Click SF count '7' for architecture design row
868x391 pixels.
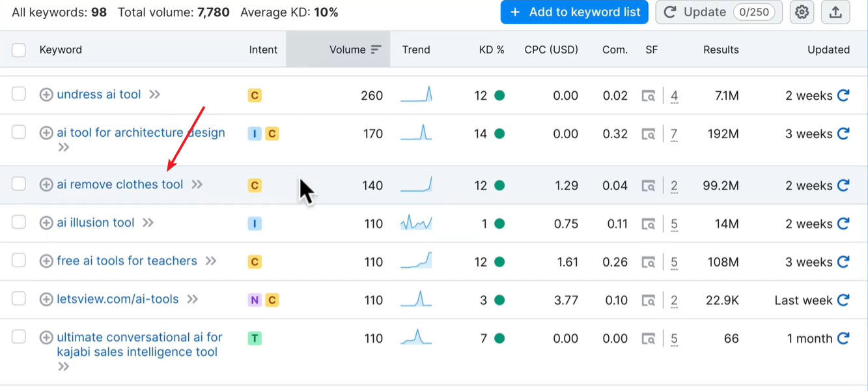point(674,134)
